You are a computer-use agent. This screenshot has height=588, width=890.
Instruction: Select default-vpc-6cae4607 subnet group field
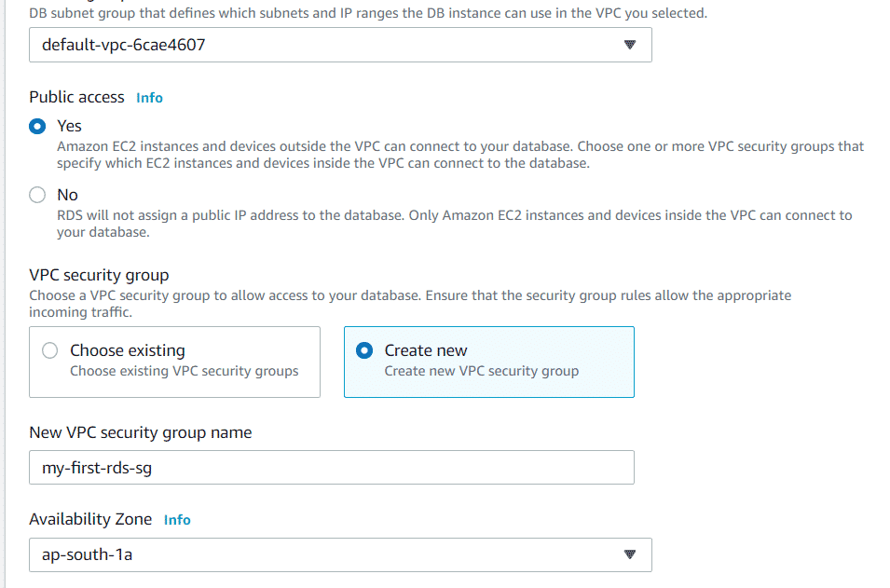point(340,45)
